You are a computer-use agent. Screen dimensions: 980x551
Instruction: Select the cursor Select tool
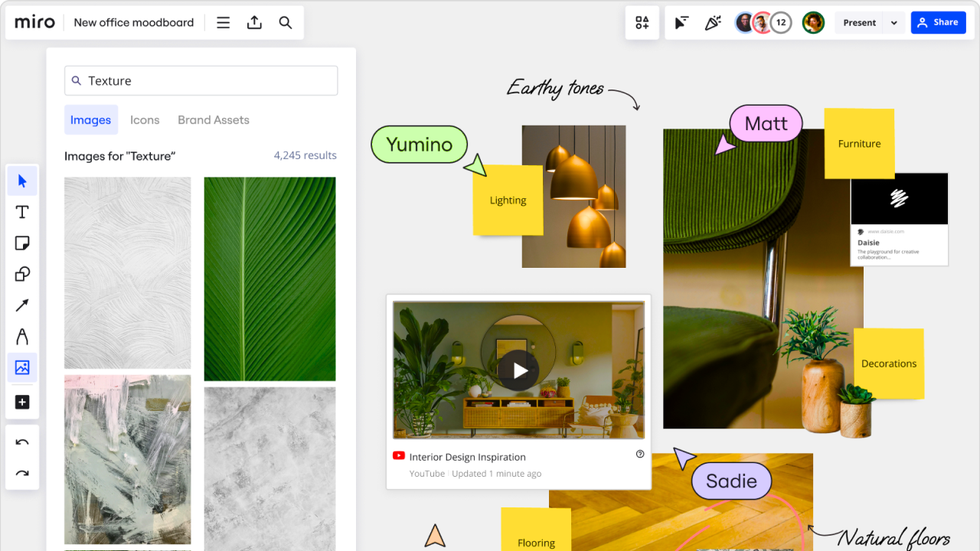[22, 181]
